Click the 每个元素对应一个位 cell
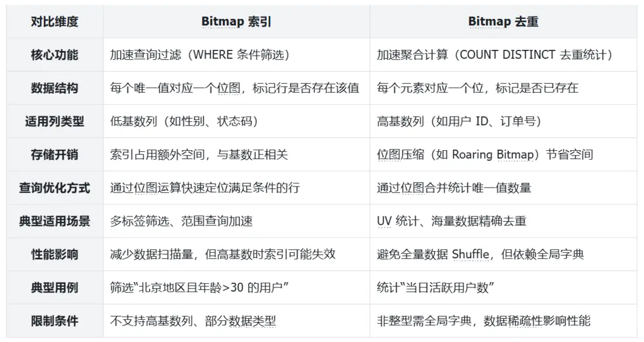Viewport: 644px width, 342px height. (x=477, y=89)
